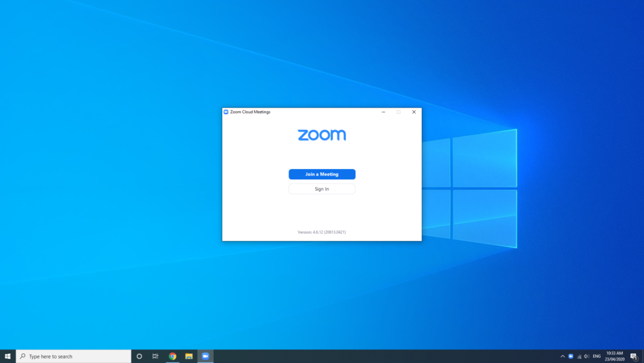Focus the Type here to search box
Image resolution: width=644 pixels, height=363 pixels.
[x=73, y=357]
